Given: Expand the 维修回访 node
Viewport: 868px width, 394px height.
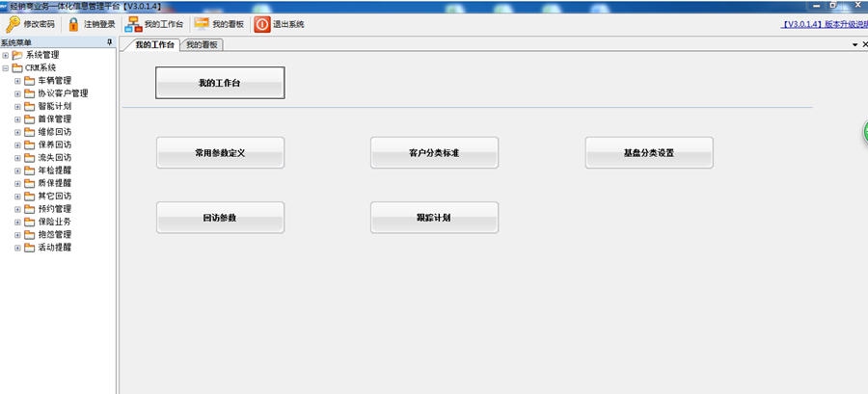Looking at the screenshot, I should (x=17, y=132).
